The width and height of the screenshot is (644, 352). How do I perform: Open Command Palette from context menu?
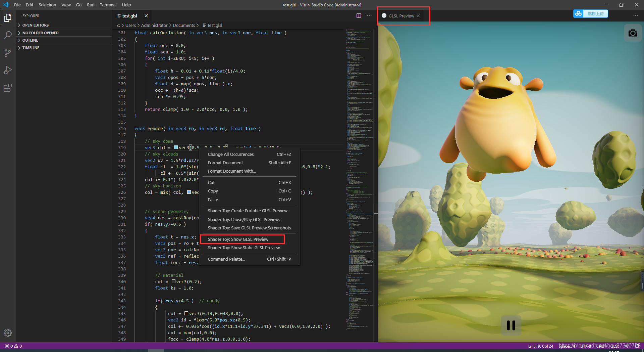coord(249,259)
